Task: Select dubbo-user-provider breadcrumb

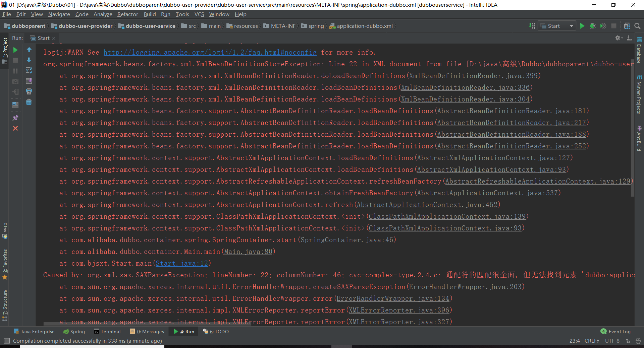Action: coord(82,26)
